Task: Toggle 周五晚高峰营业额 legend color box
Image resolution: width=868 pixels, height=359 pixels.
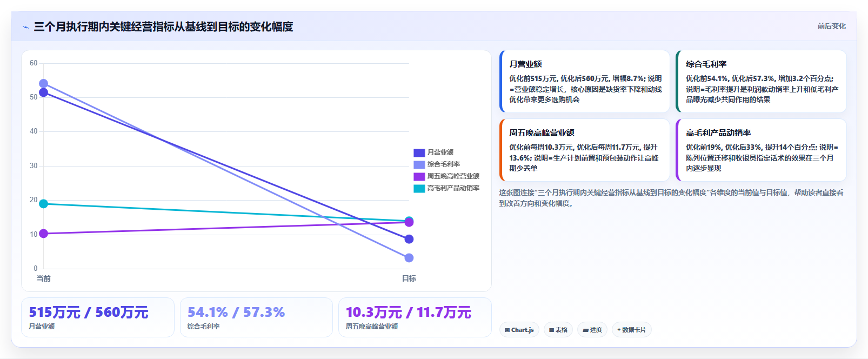Action: (x=419, y=177)
